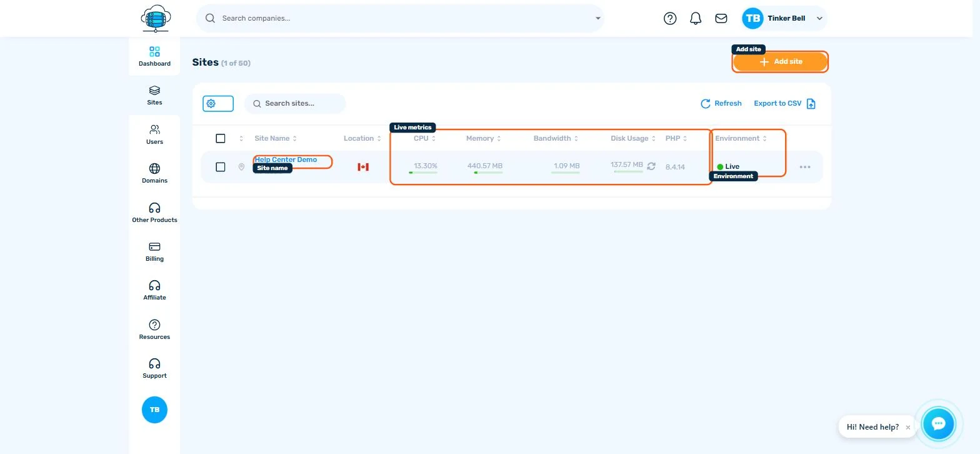Click the Canada flag in Location column
Viewport: 980px width, 454px height.
pos(363,167)
